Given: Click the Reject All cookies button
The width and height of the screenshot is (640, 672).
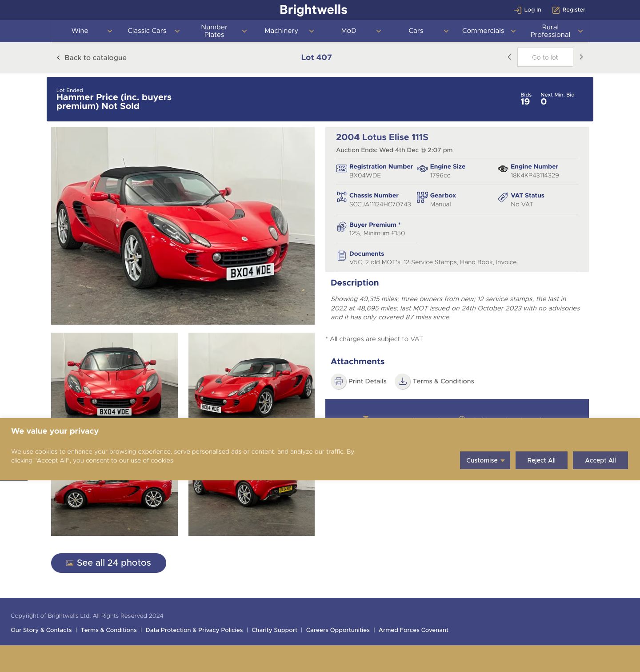Looking at the screenshot, I should click(x=541, y=460).
